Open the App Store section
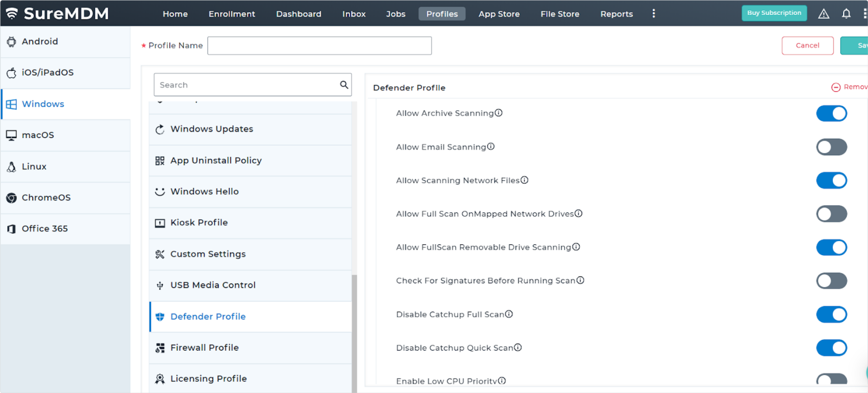This screenshot has height=393, width=868. 499,14
